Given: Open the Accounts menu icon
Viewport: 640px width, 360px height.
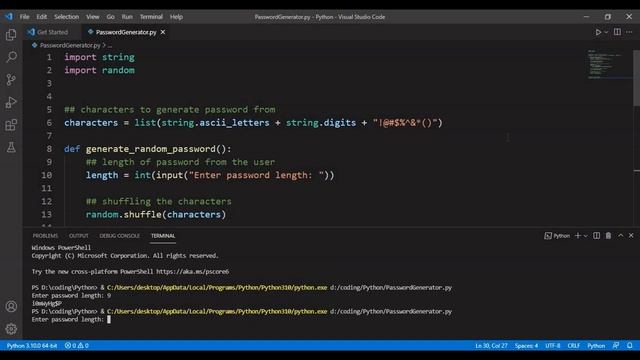Looking at the screenshot, I should [x=11, y=306].
